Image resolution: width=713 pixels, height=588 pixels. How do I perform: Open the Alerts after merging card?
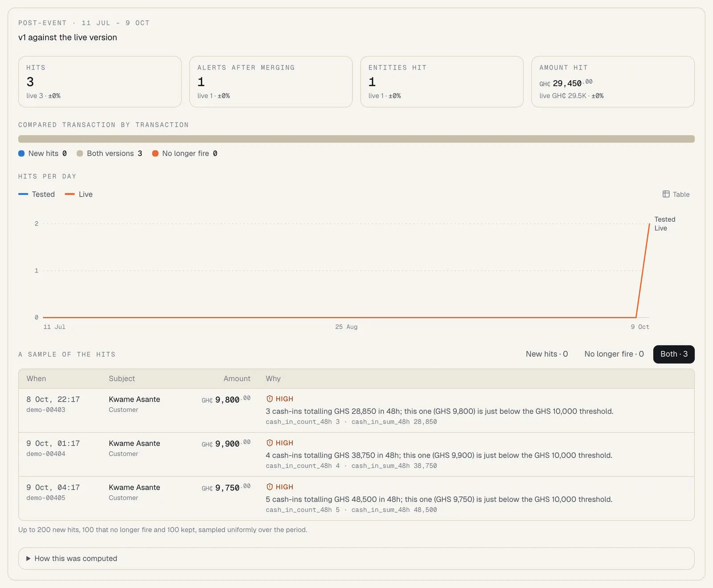tap(271, 82)
